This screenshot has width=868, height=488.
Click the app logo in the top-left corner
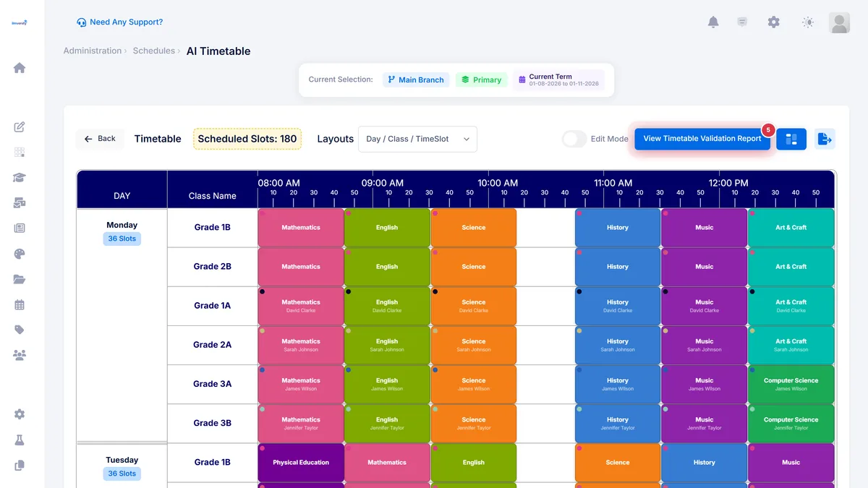tap(20, 22)
